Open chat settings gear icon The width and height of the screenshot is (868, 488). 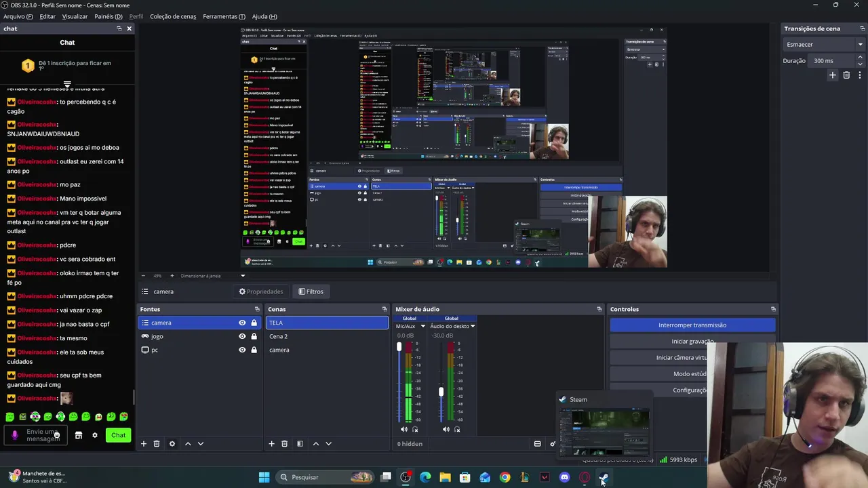[95, 435]
